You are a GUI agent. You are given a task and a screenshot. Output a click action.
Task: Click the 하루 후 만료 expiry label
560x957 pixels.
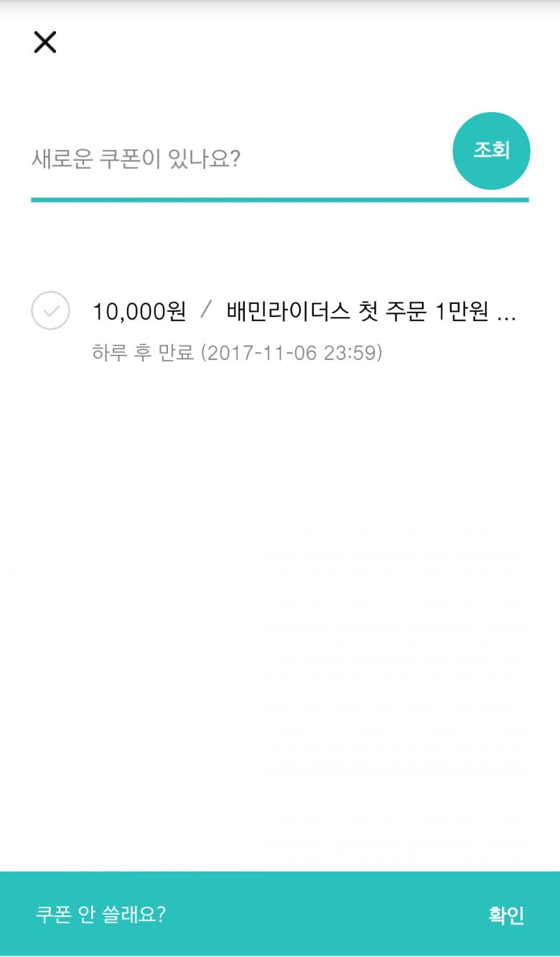pos(143,353)
